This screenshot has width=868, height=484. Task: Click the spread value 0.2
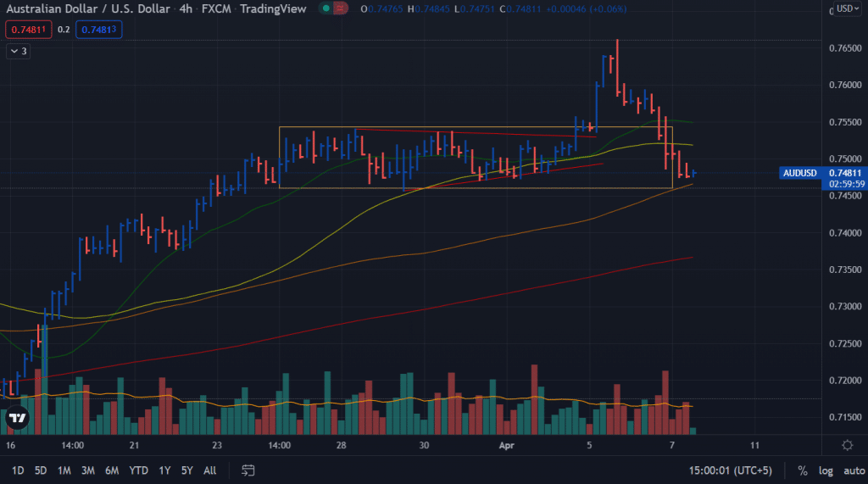64,30
